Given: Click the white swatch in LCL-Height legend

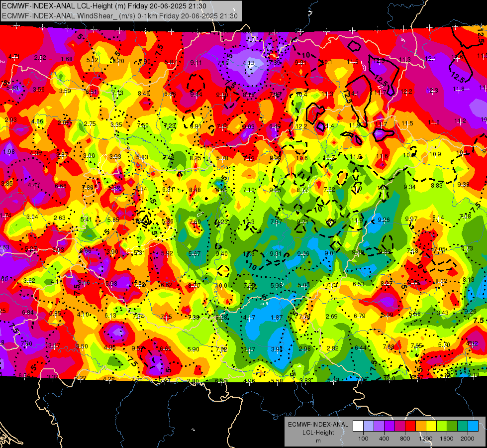Looking at the screenshot, I should (x=358, y=426).
